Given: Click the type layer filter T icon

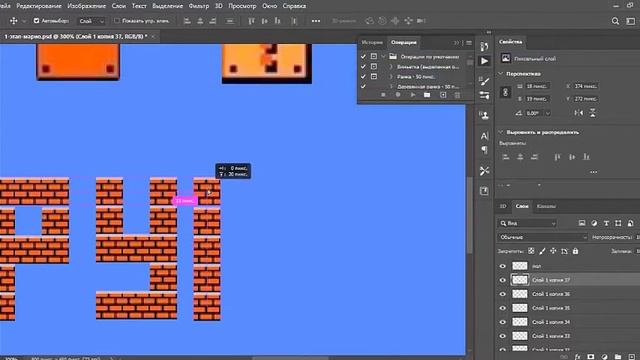Looking at the screenshot, I should 606,223.
